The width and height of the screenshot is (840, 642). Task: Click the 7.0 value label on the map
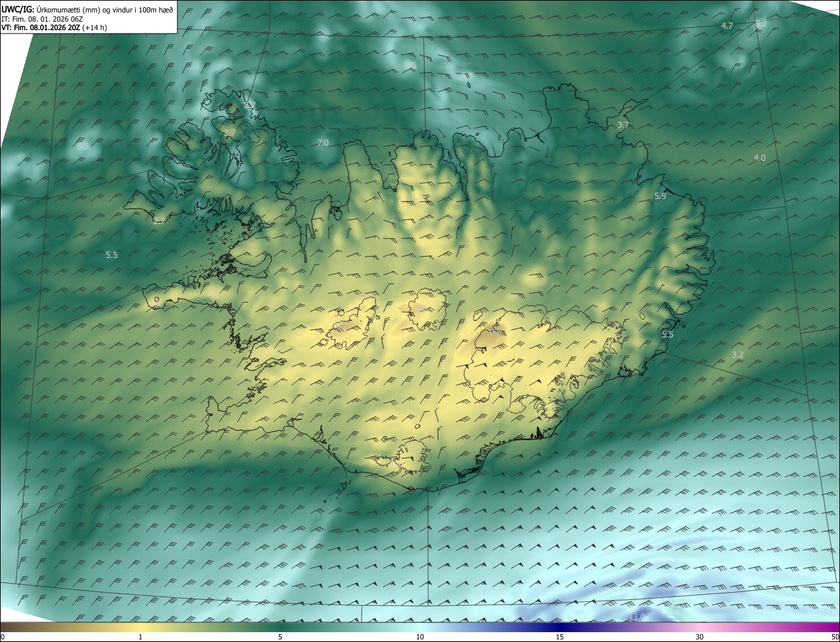coord(322,142)
